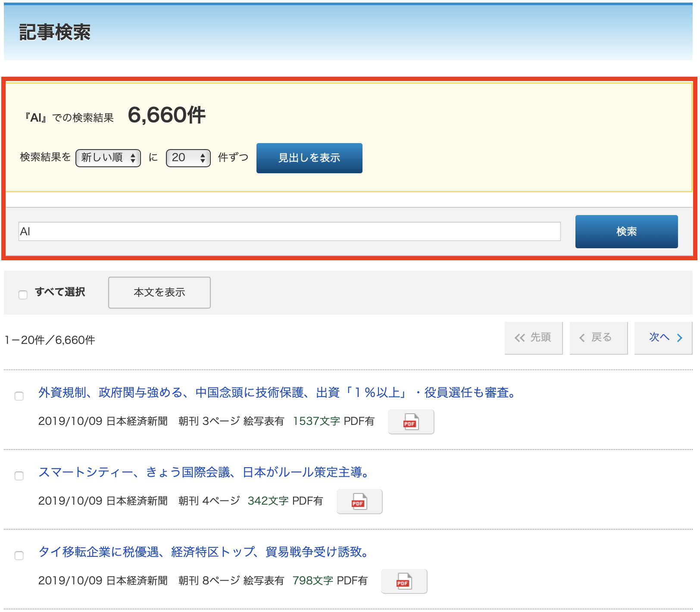Go to next page with 次へ
Screen dimensions: 700x612
pyautogui.click(x=663, y=338)
